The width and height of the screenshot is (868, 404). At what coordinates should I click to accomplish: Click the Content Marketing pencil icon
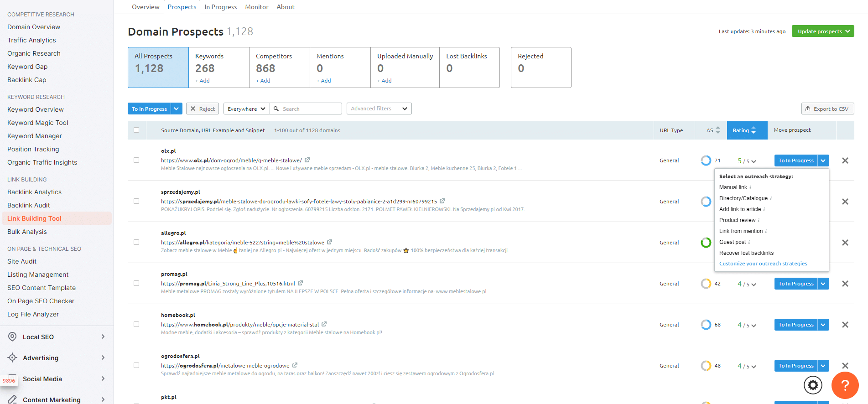pos(13,399)
